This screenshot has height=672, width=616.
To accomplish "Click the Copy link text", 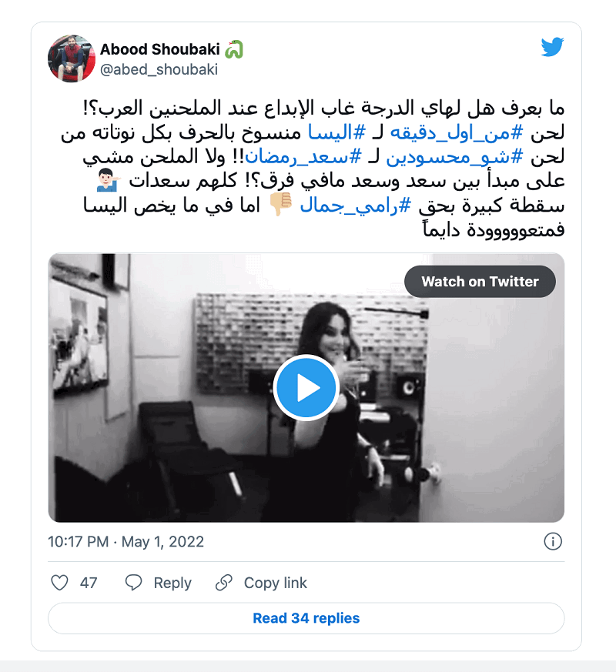I will [x=275, y=583].
